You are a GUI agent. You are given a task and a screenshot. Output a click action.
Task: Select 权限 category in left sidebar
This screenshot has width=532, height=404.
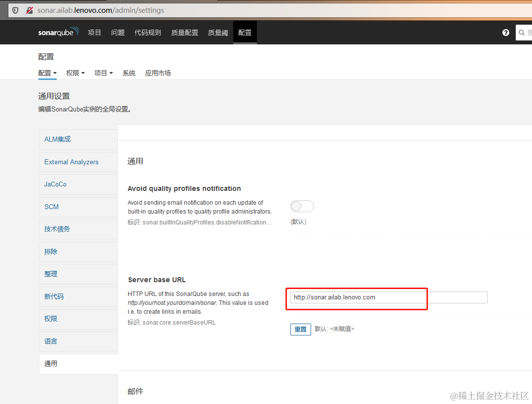click(78, 319)
